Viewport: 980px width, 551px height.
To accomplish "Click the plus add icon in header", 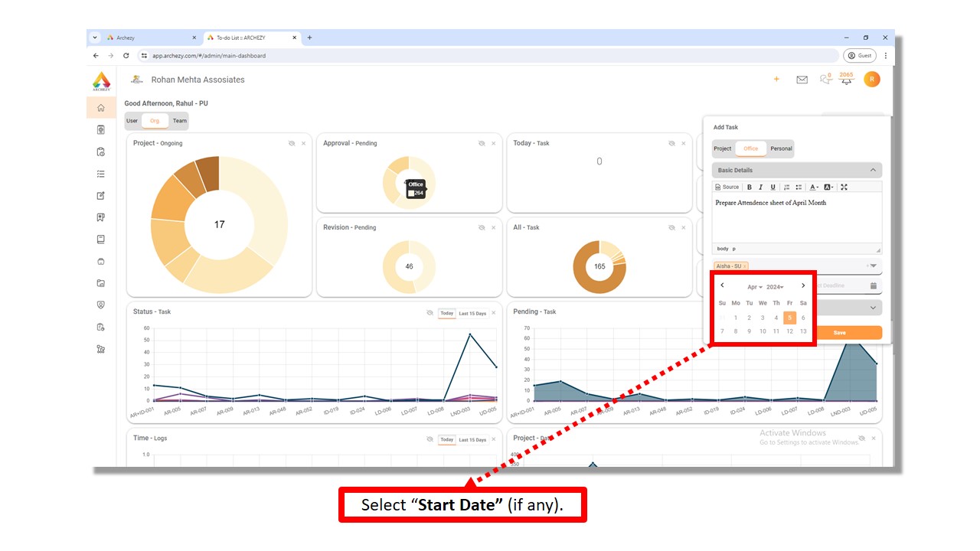I will pyautogui.click(x=776, y=79).
